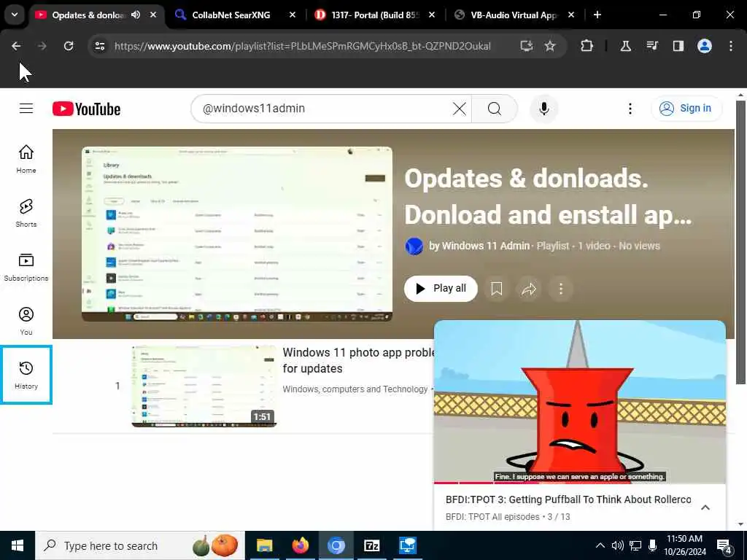
Task: Sign in to YouTube
Action: click(686, 109)
